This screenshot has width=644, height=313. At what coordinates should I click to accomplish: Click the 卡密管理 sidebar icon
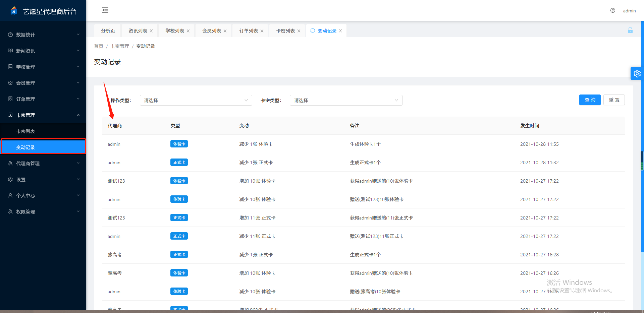10,115
